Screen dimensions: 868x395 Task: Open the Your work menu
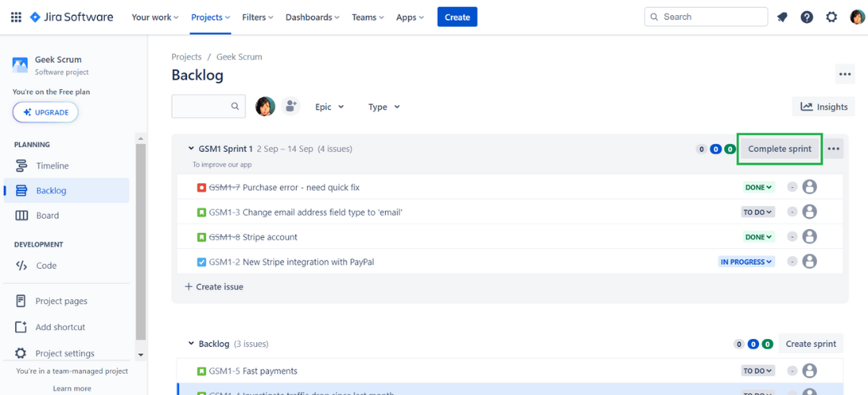155,17
